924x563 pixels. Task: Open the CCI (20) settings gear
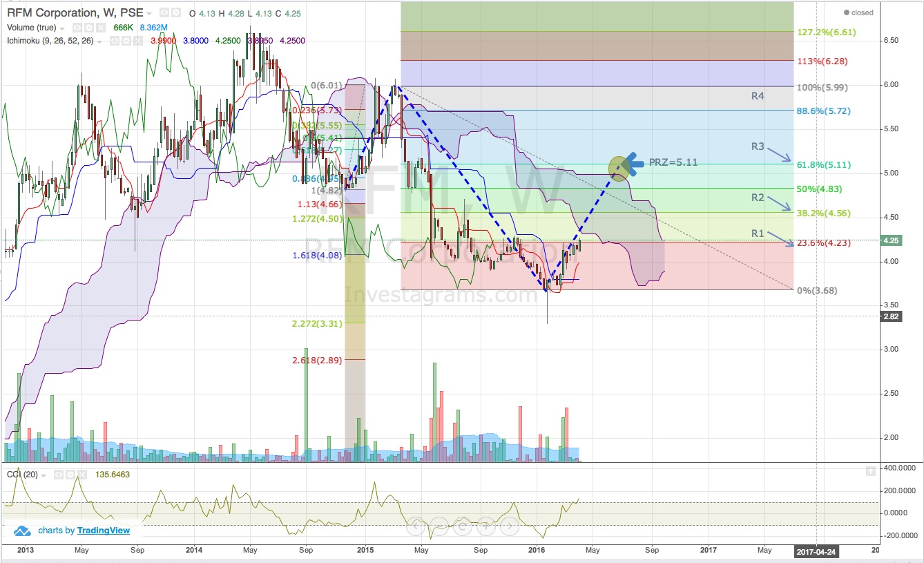coord(70,475)
